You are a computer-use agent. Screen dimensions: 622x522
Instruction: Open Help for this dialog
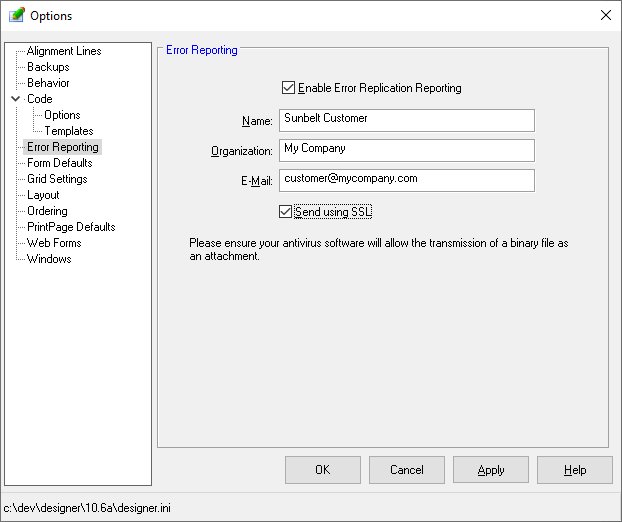[574, 470]
